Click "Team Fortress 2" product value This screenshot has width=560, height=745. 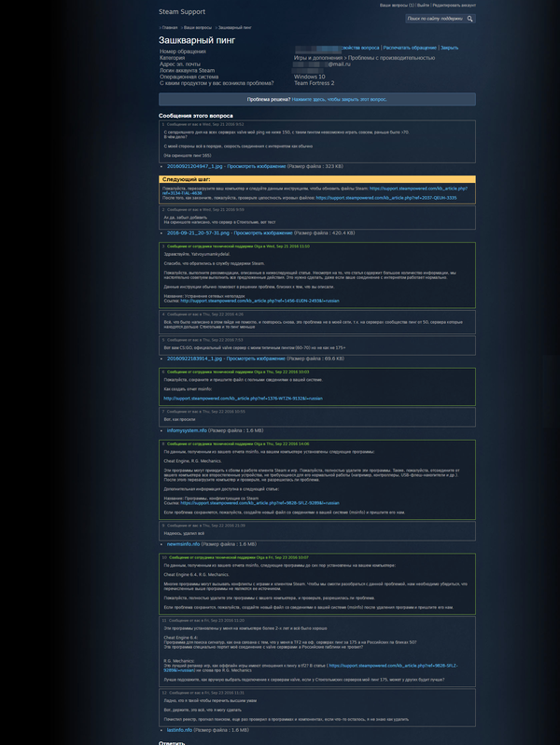(x=314, y=83)
